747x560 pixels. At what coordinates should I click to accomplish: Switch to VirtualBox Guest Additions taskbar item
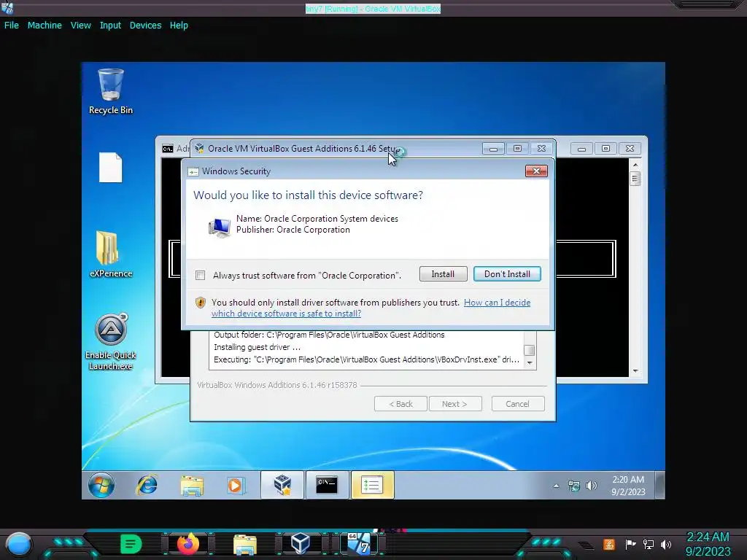click(282, 485)
